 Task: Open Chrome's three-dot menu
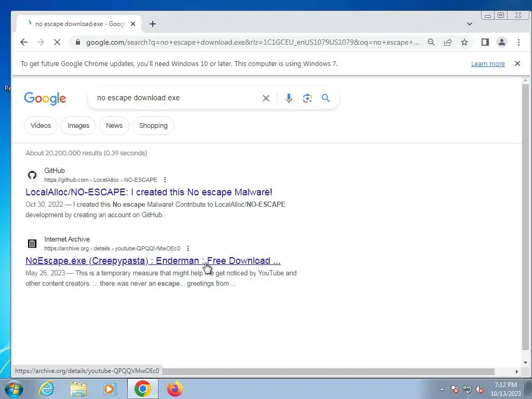click(518, 42)
